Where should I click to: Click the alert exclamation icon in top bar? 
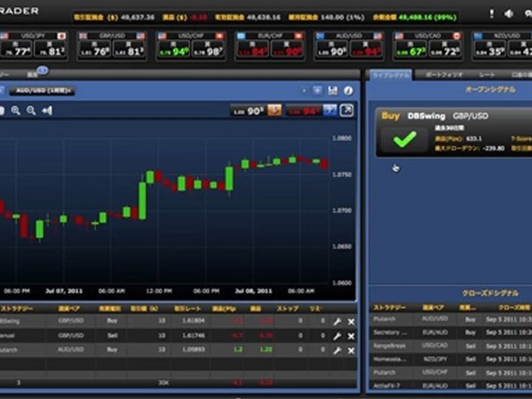(x=492, y=13)
